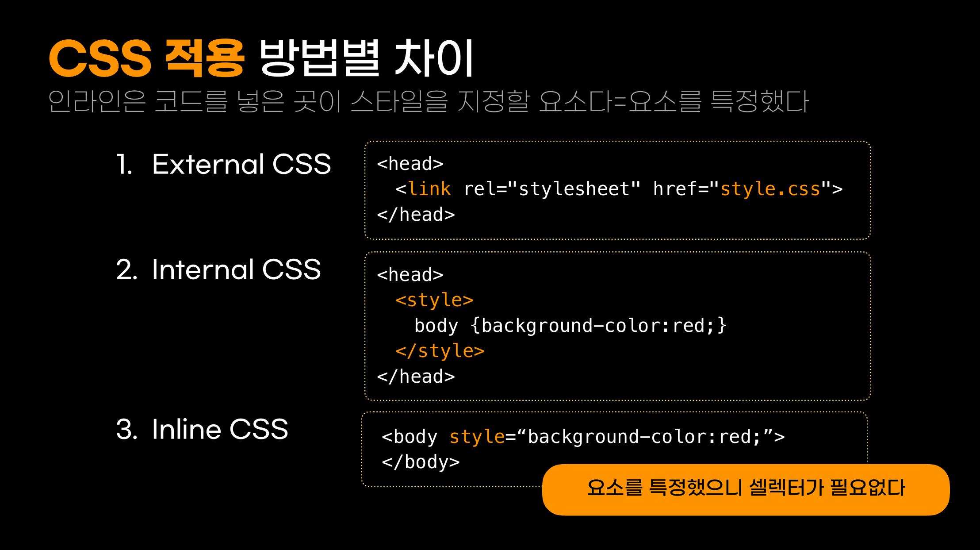
Task: Click the opening <head> tag in first box
Action: click(410, 164)
